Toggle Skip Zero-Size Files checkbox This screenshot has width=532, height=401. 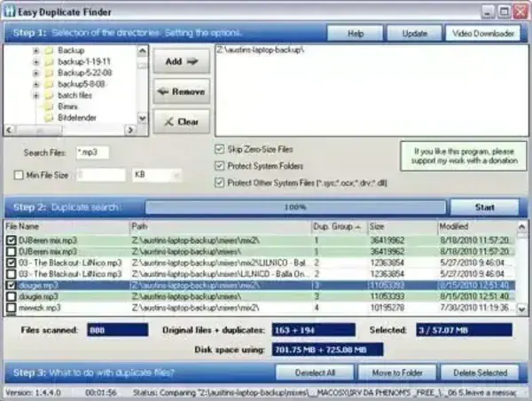[220, 149]
